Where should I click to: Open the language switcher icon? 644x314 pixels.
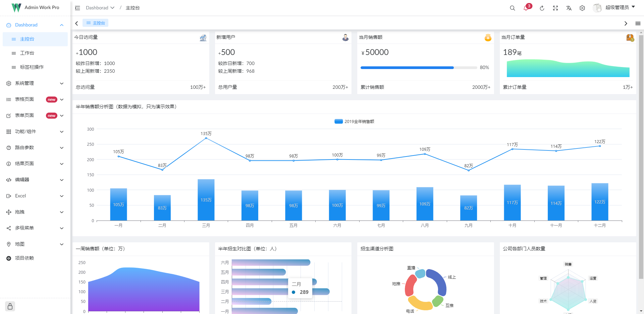pos(569,8)
